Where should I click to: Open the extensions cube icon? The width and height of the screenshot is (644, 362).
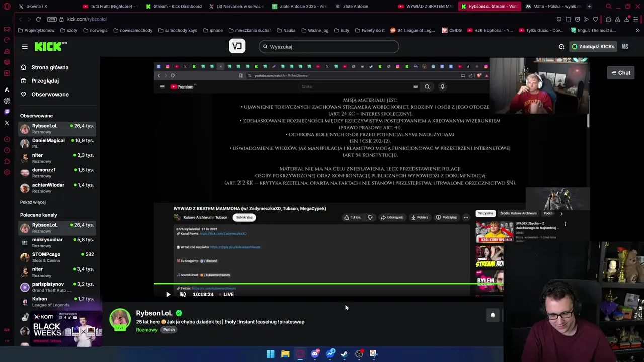click(x=608, y=19)
